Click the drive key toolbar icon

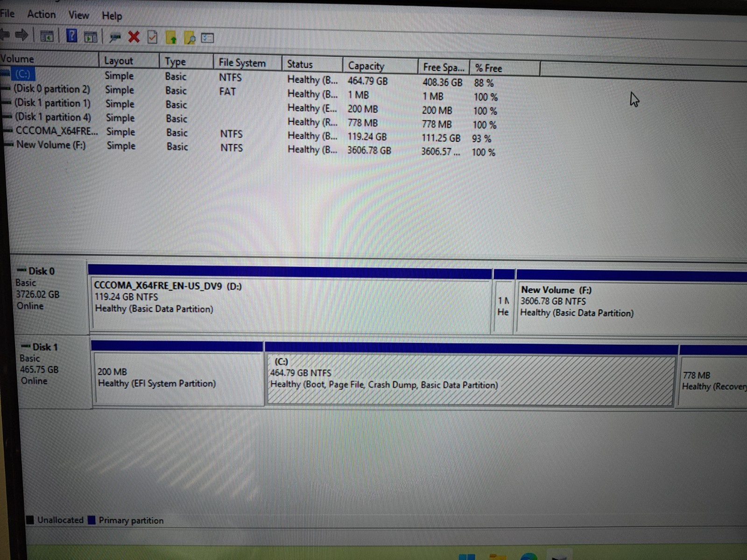[x=115, y=37]
